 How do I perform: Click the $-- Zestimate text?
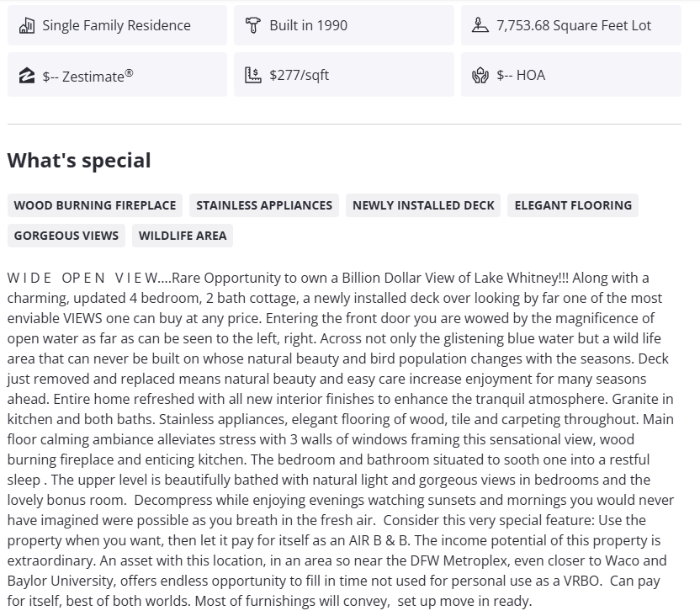pos(87,76)
